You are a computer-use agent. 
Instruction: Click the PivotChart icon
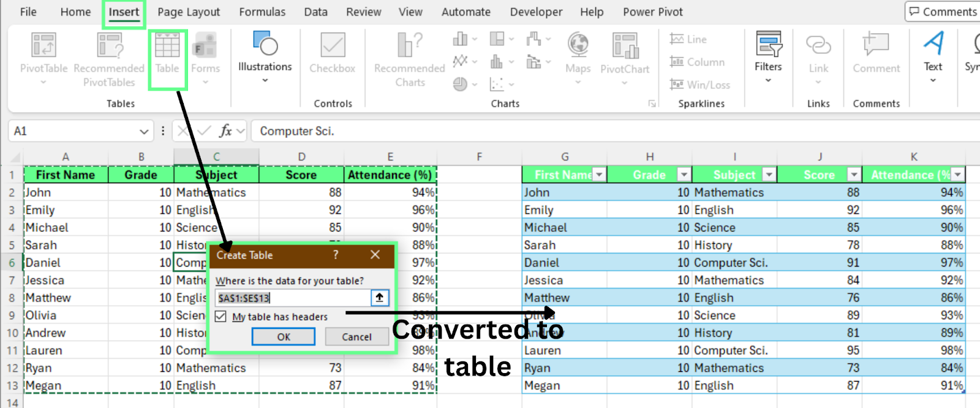(x=625, y=45)
